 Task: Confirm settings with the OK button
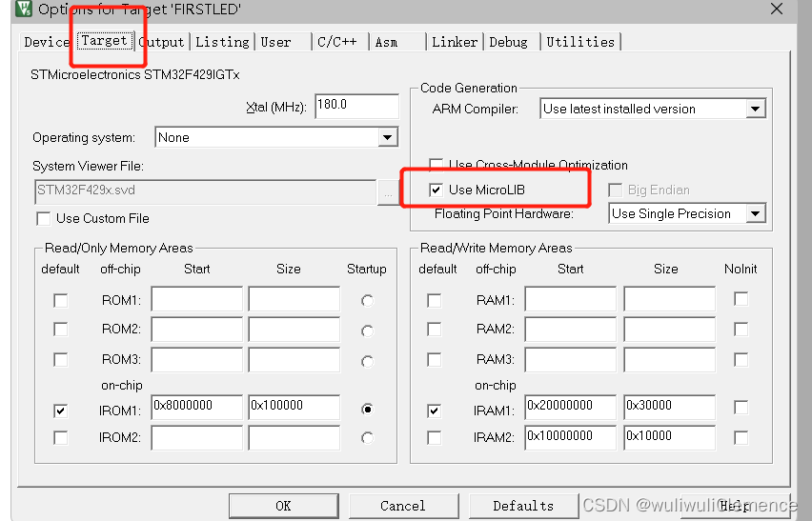[x=284, y=506]
